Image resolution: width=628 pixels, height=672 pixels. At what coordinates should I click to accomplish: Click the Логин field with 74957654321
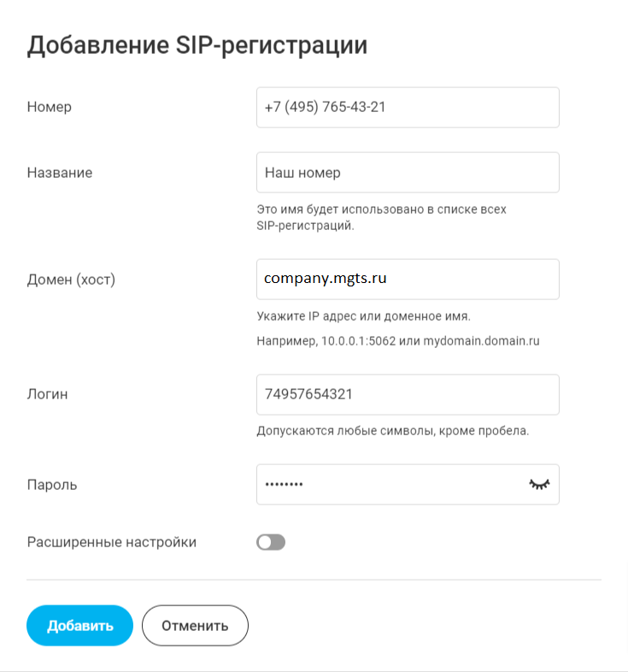[x=408, y=394]
